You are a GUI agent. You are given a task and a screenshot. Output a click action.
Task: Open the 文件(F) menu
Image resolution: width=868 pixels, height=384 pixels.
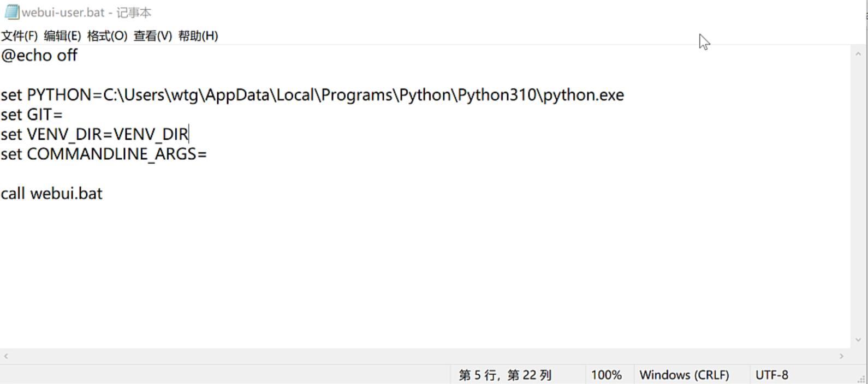20,36
